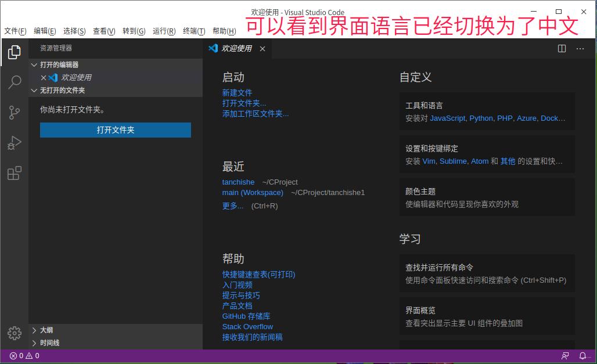Open the Source Control view
The image size is (597, 364).
15,113
